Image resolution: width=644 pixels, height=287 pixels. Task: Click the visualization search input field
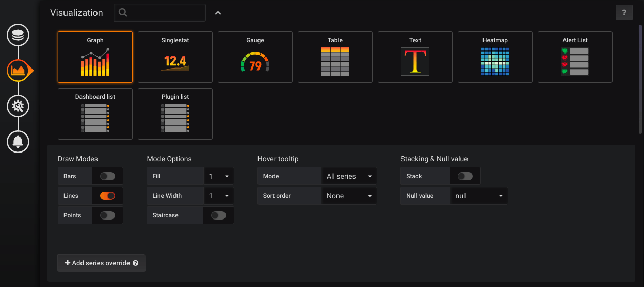coord(165,13)
